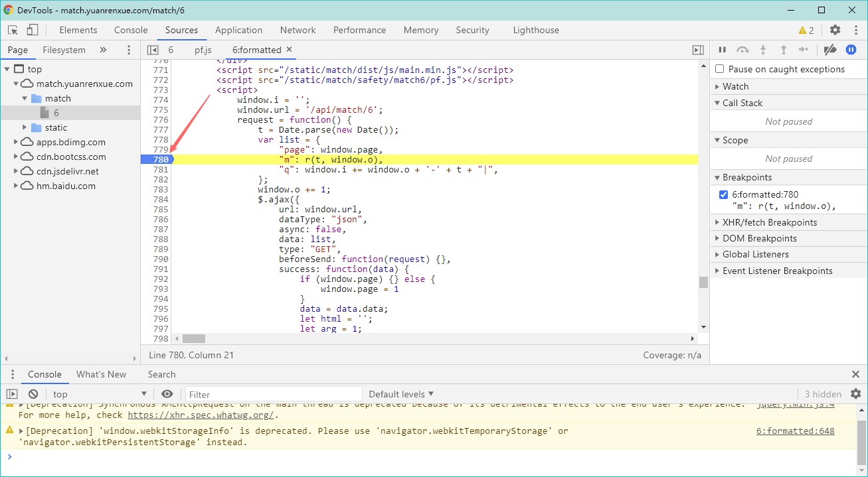Expand apps.bdimg.com domain node

pyautogui.click(x=16, y=142)
